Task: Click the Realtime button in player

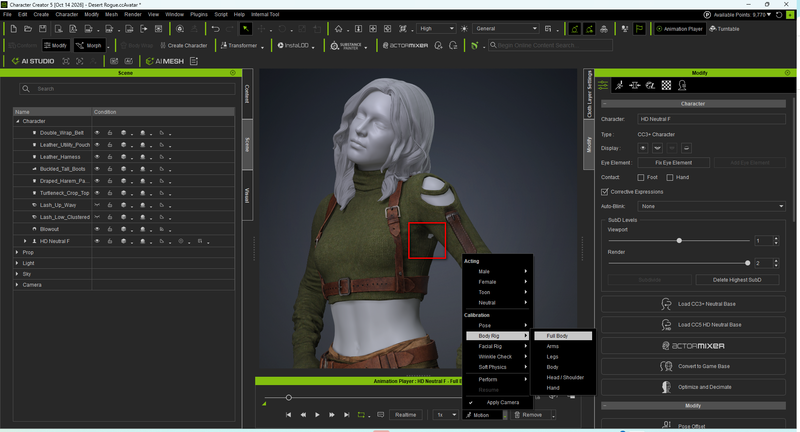Action: (406, 415)
